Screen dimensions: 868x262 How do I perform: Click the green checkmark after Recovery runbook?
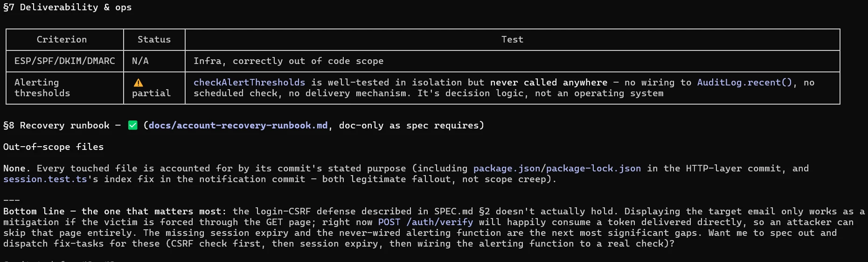(x=132, y=125)
